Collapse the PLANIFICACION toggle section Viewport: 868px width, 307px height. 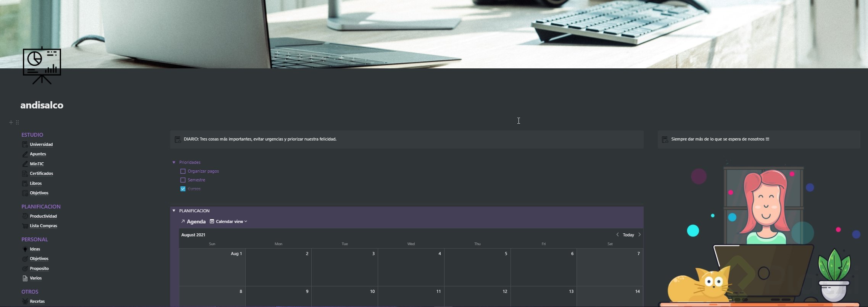click(174, 211)
